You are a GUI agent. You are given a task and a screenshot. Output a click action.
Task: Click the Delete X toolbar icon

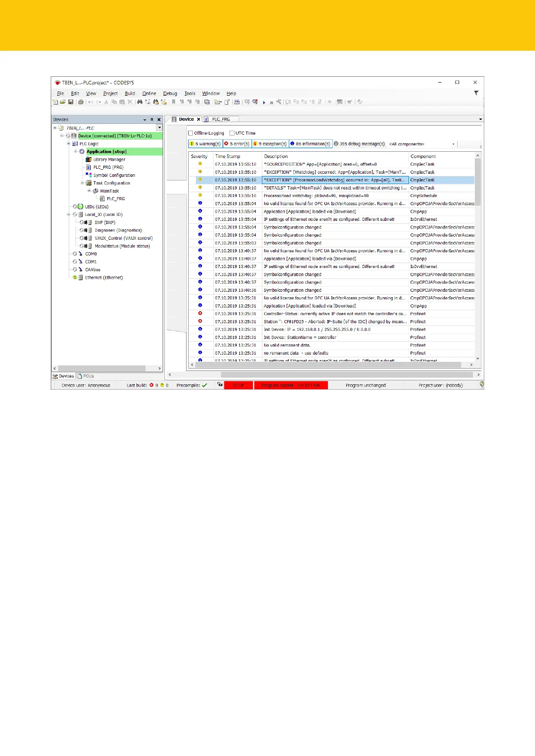pyautogui.click(x=130, y=102)
